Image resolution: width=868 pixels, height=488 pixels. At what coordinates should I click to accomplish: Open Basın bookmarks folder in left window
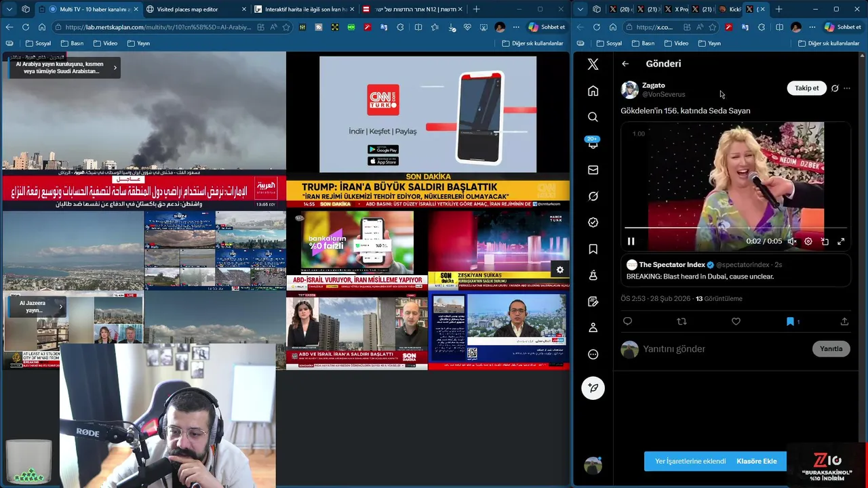[73, 43]
